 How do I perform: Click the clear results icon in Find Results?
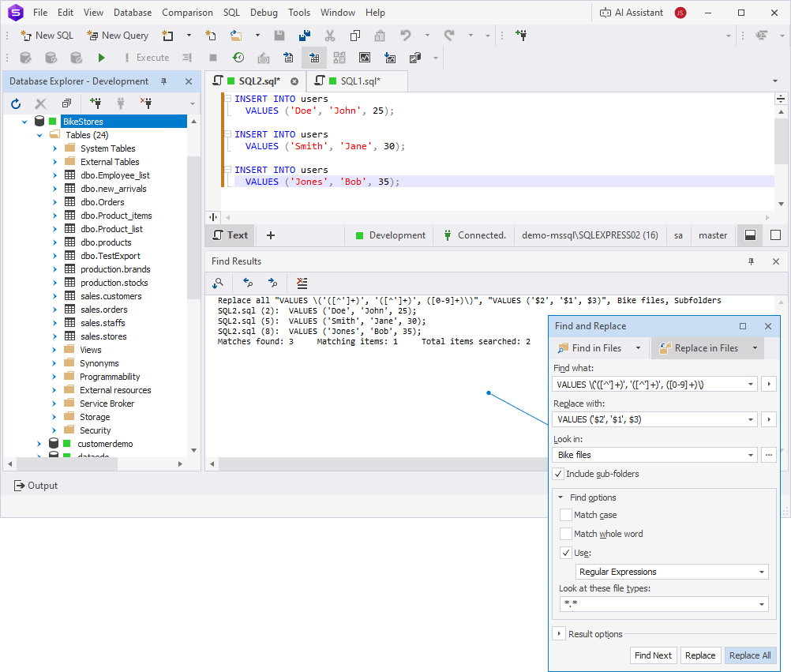pyautogui.click(x=302, y=283)
